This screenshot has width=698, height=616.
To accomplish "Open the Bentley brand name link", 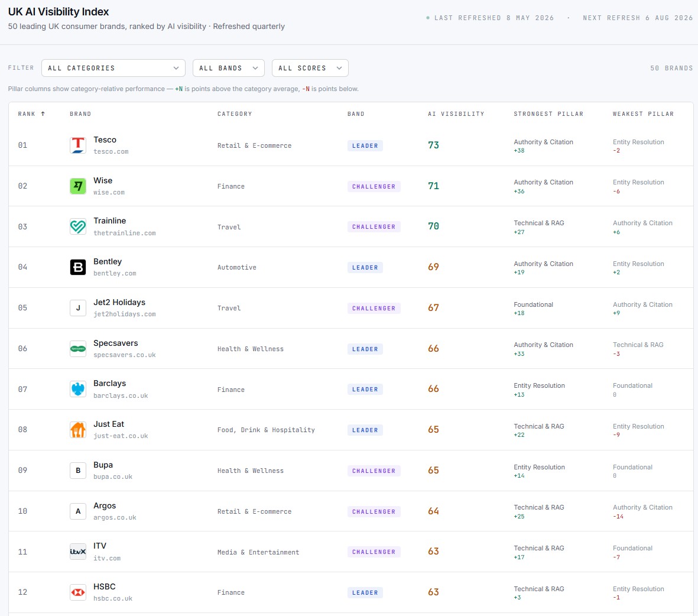I will coord(108,261).
